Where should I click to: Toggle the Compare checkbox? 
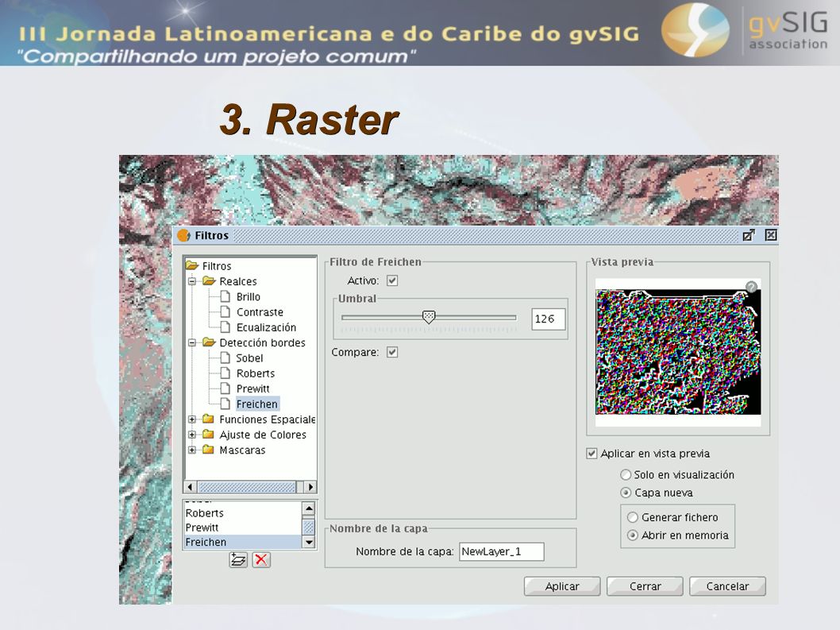pyautogui.click(x=392, y=352)
